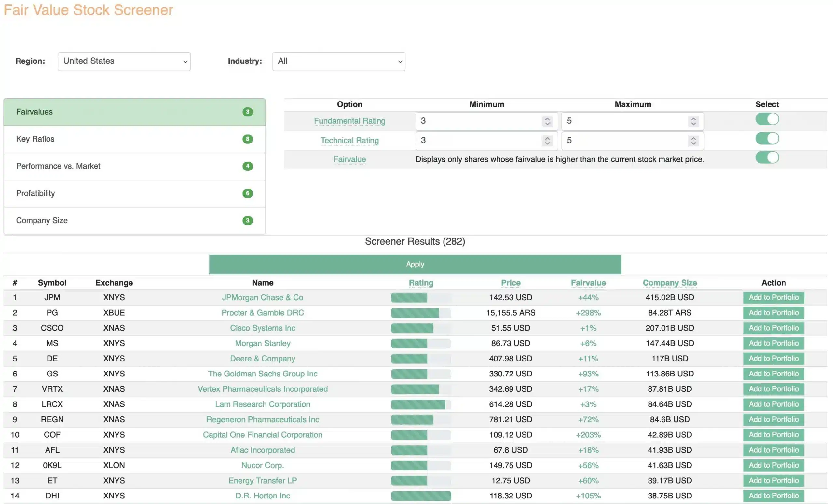The height and width of the screenshot is (504, 833).
Task: Toggle the Fundamental Rating filter switch
Action: click(767, 119)
